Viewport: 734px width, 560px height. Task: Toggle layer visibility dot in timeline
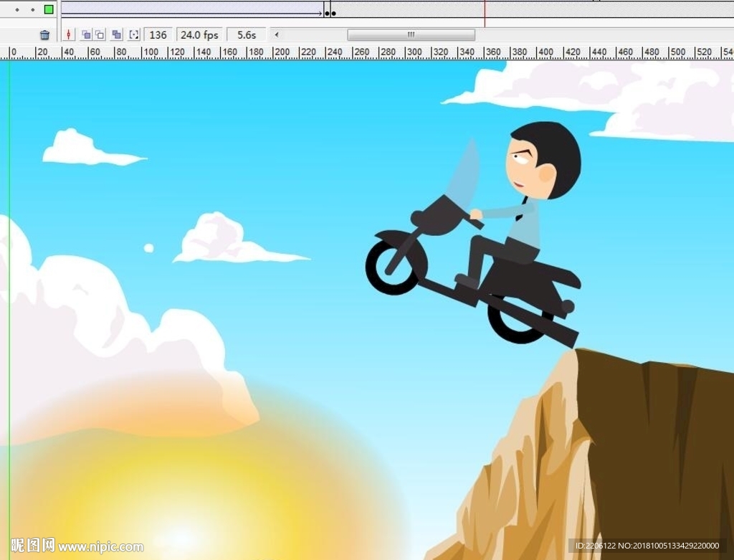(x=17, y=9)
